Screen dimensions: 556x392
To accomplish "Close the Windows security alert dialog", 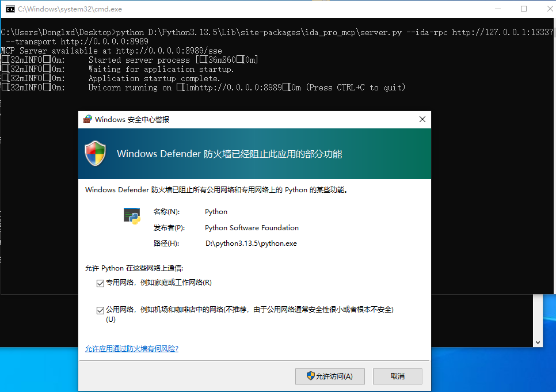I will (422, 119).
